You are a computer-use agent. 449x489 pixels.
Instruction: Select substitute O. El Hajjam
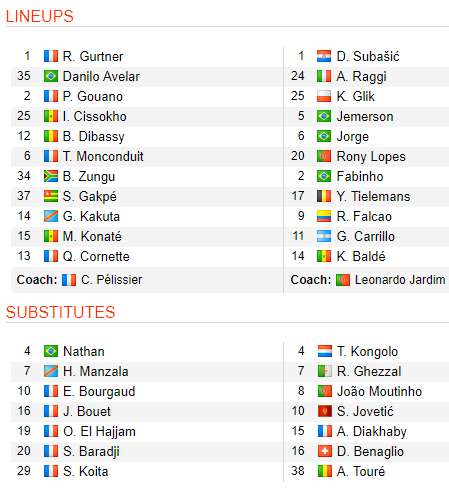(99, 431)
